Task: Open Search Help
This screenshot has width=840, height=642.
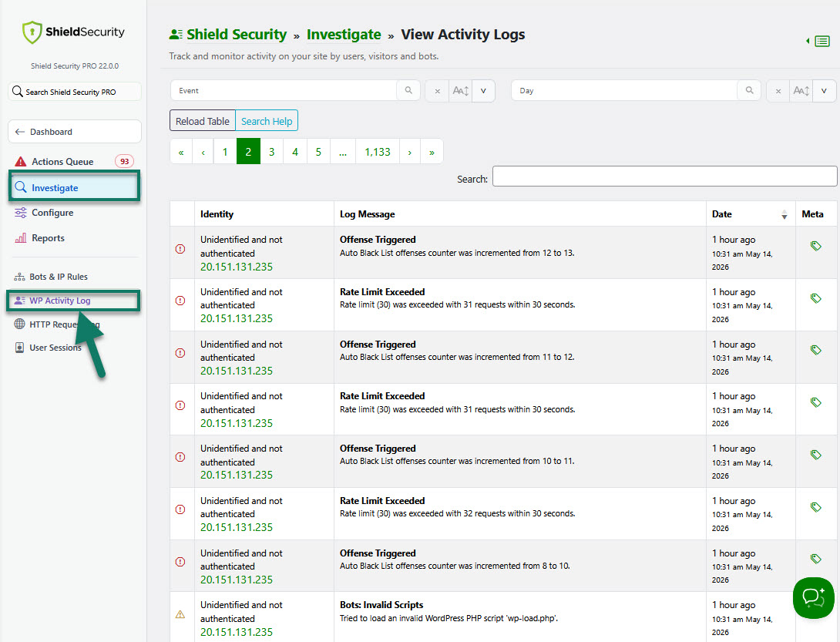Action: tap(267, 121)
